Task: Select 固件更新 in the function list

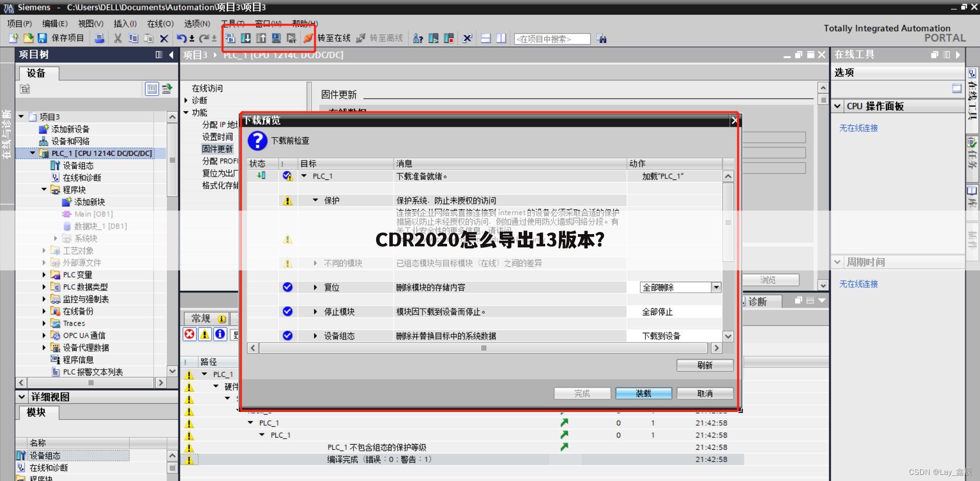Action: pos(217,149)
